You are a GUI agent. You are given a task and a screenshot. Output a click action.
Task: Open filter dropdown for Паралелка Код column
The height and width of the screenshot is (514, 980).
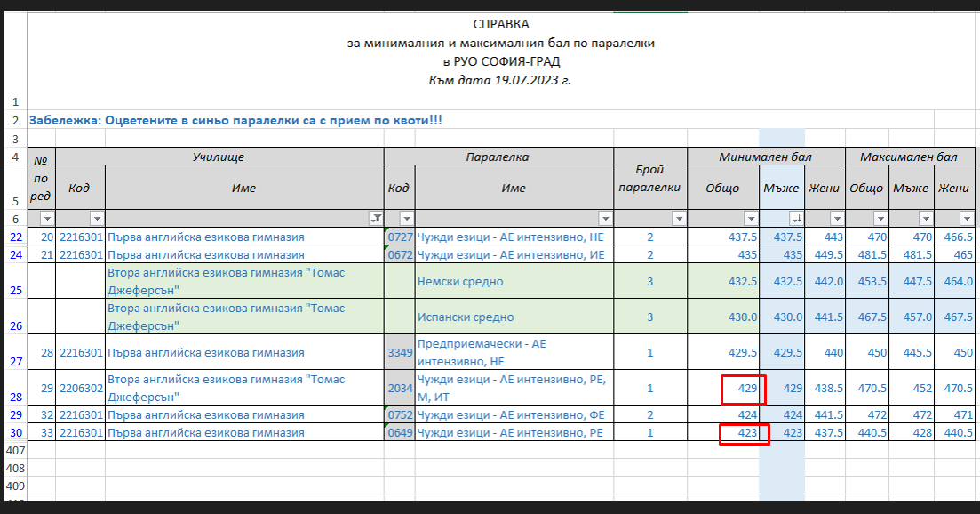[407, 219]
